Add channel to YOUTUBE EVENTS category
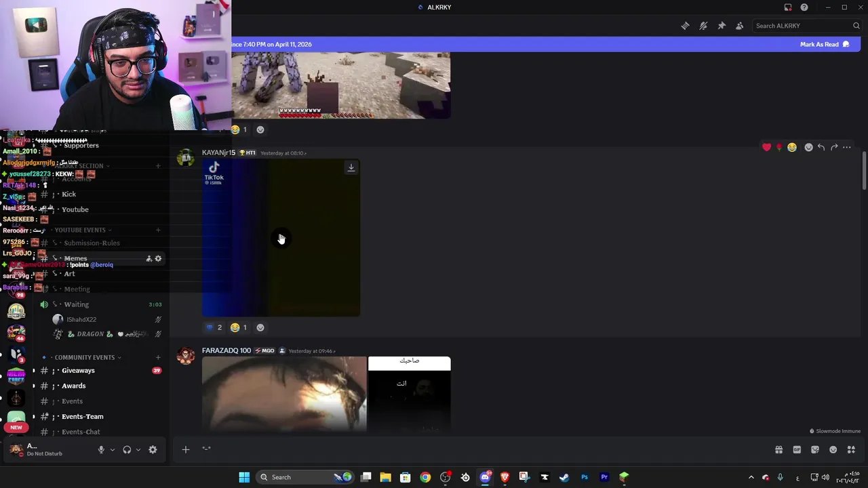This screenshot has height=488, width=868. 158,230
